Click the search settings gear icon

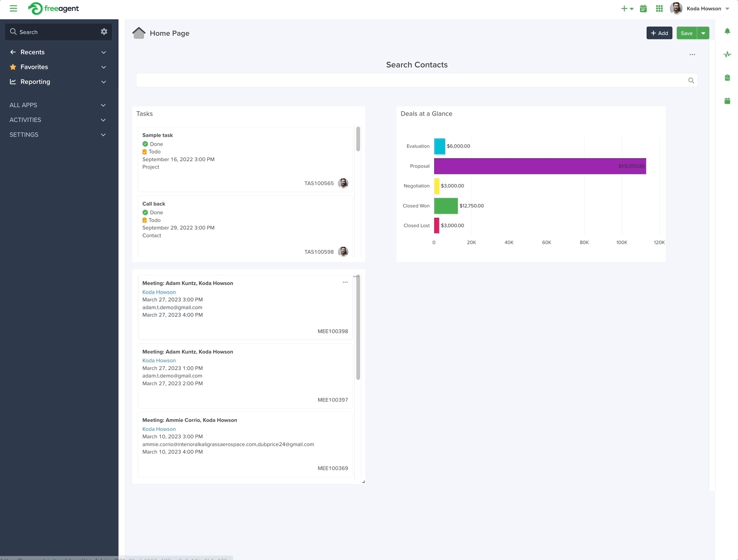coord(104,31)
